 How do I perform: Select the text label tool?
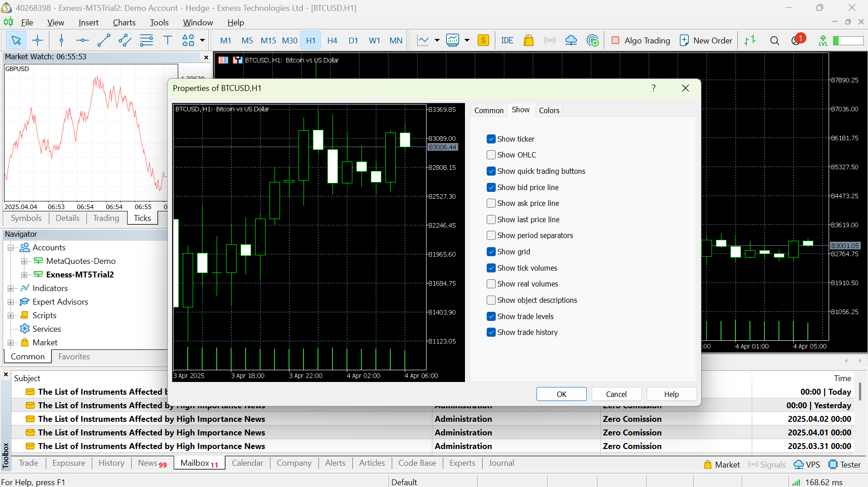point(167,41)
